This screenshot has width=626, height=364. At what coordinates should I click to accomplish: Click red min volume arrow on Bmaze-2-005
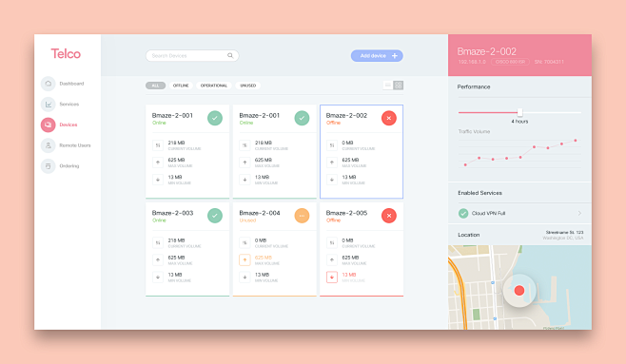tap(332, 278)
